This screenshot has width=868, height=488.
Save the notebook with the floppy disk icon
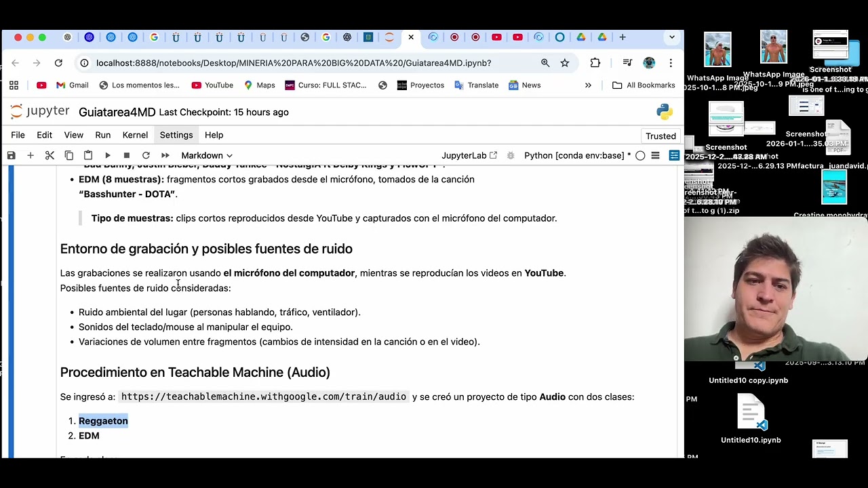tap(11, 155)
